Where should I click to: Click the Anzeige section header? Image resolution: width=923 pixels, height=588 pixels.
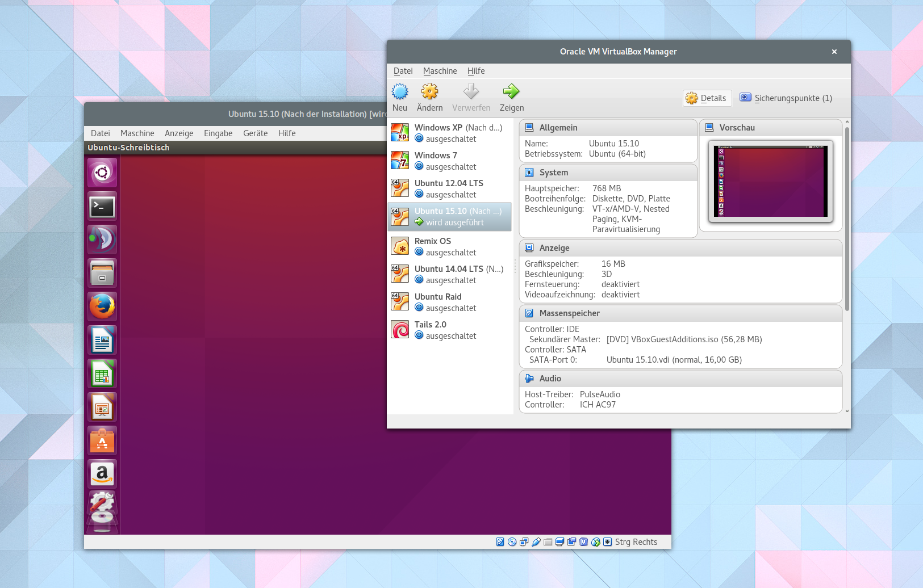[x=680, y=248]
